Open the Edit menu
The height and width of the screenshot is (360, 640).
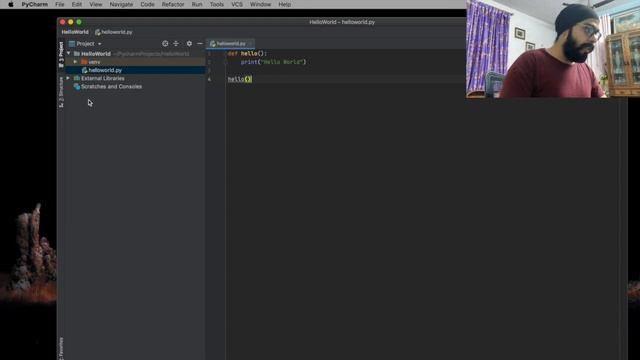(77, 4)
